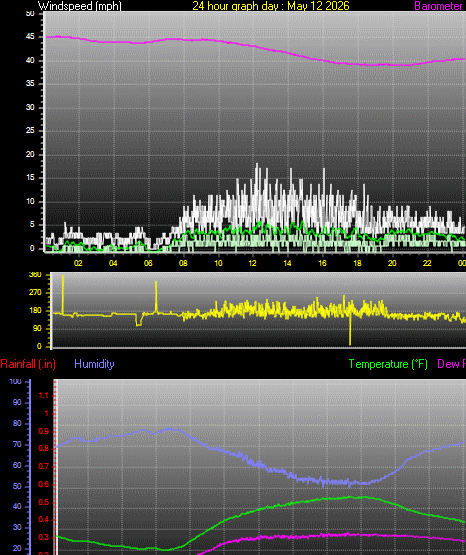Click the '16' hour tick on time axis
The width and height of the screenshot is (466, 555).
[322, 263]
